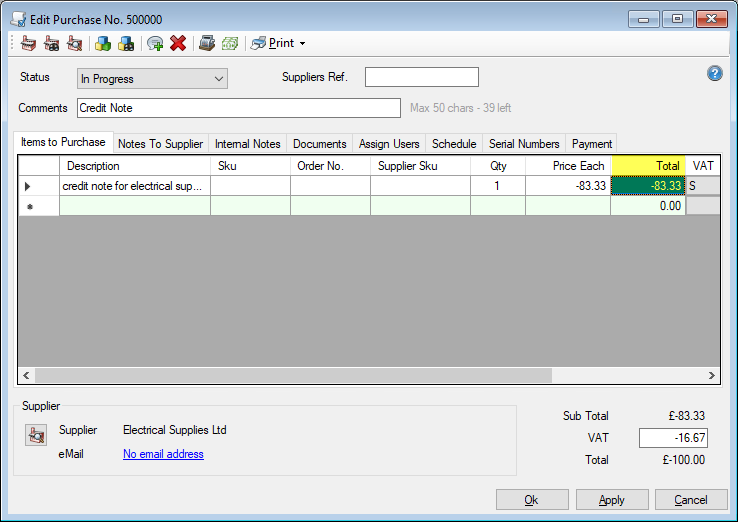Open the Print dropdown arrow menu

click(302, 44)
